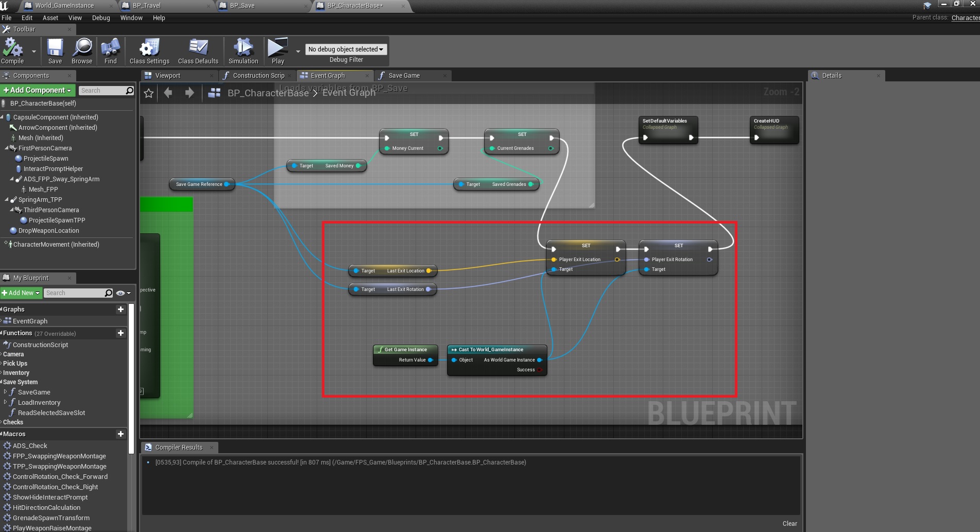Open the view options eye dropdown
Image resolution: width=980 pixels, height=532 pixels.
[x=123, y=293]
